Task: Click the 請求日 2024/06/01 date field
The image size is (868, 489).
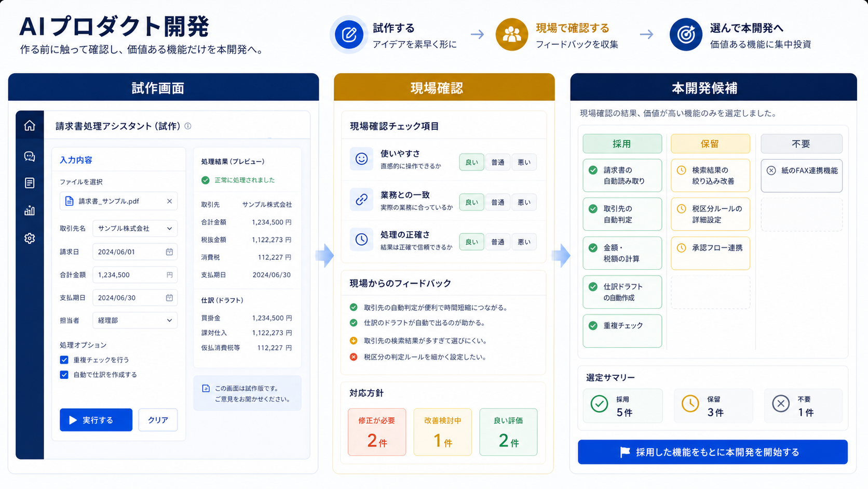Action: point(135,252)
